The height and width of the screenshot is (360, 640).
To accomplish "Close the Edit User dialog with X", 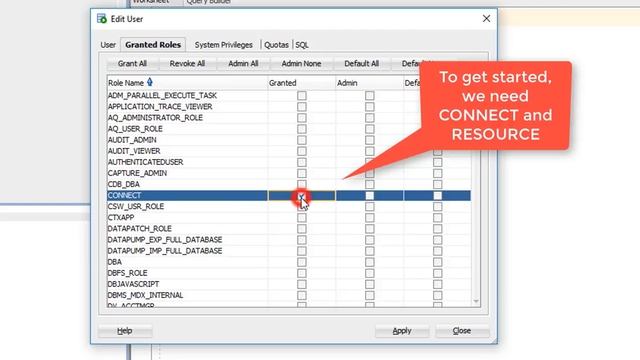I will (486, 19).
